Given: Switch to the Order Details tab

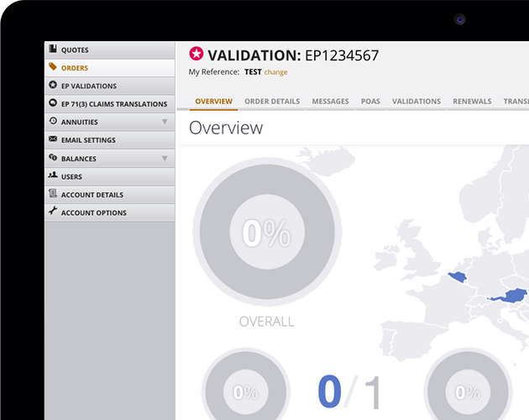Looking at the screenshot, I should click(x=272, y=102).
